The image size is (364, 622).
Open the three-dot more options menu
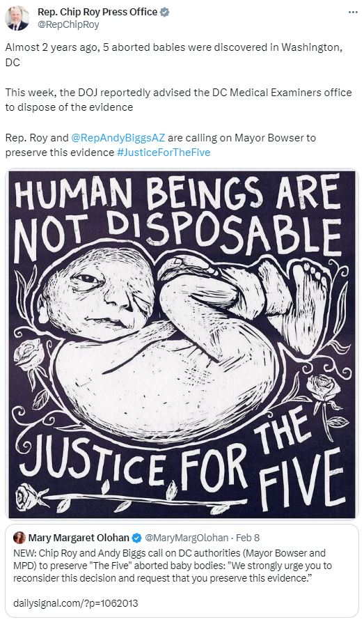point(352,13)
